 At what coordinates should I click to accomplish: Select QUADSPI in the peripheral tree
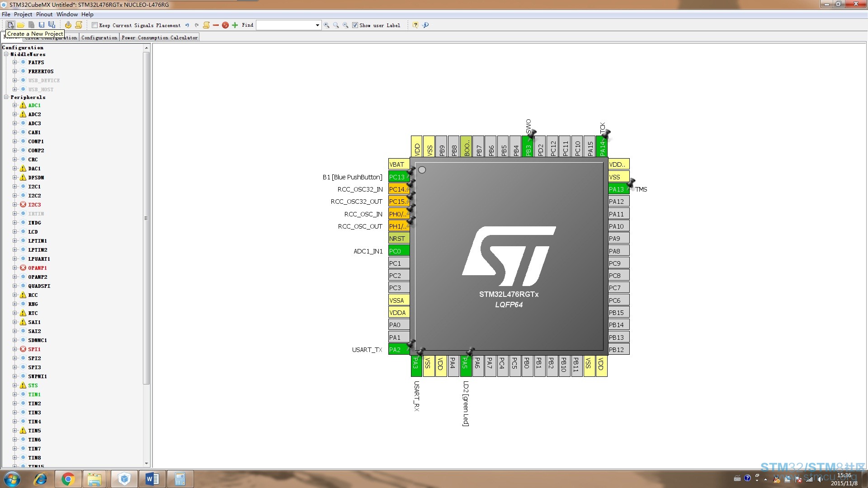coord(39,286)
